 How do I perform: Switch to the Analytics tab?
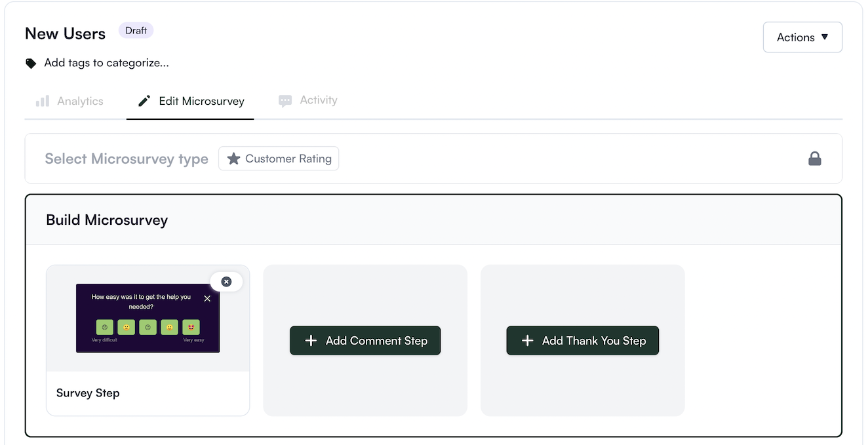[x=69, y=101]
